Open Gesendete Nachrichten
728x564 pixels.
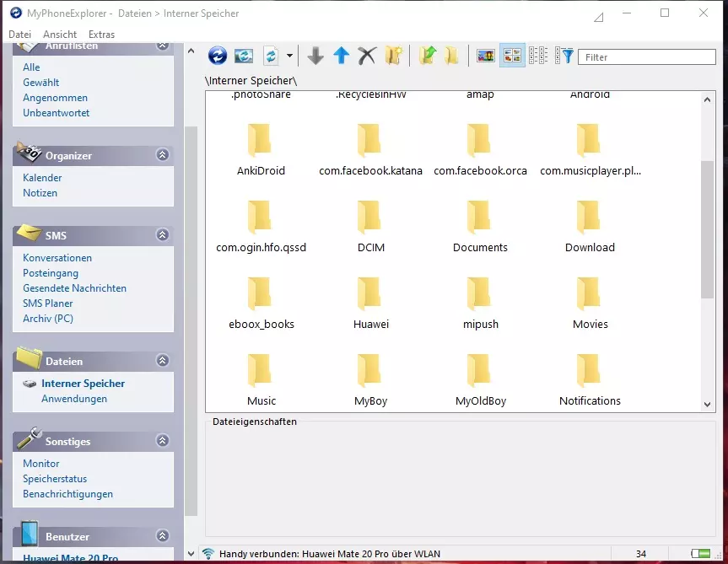[75, 288]
